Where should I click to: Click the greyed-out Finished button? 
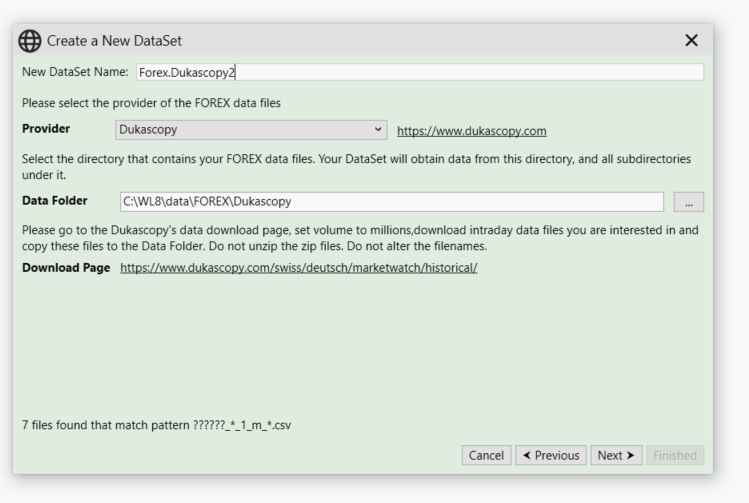tap(675, 455)
